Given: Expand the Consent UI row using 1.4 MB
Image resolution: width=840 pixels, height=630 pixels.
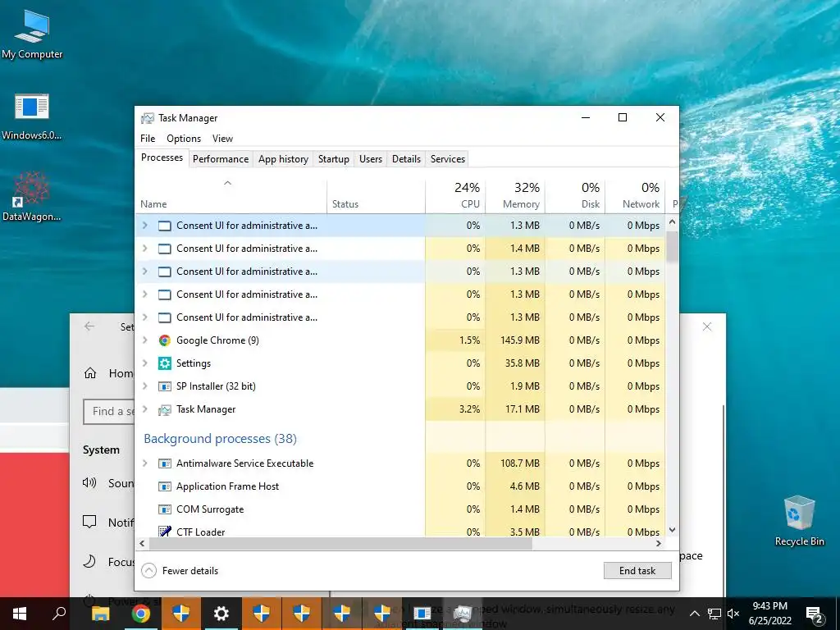Looking at the screenshot, I should click(x=144, y=249).
